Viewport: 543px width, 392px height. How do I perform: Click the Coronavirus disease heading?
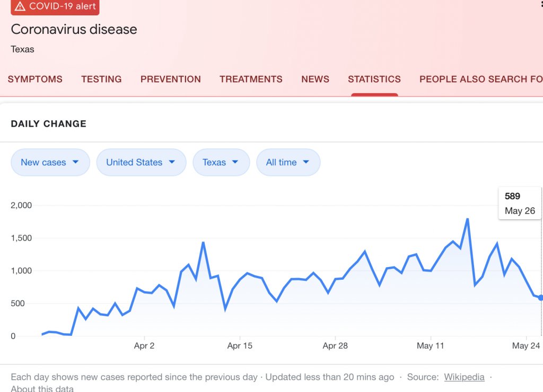(x=74, y=29)
